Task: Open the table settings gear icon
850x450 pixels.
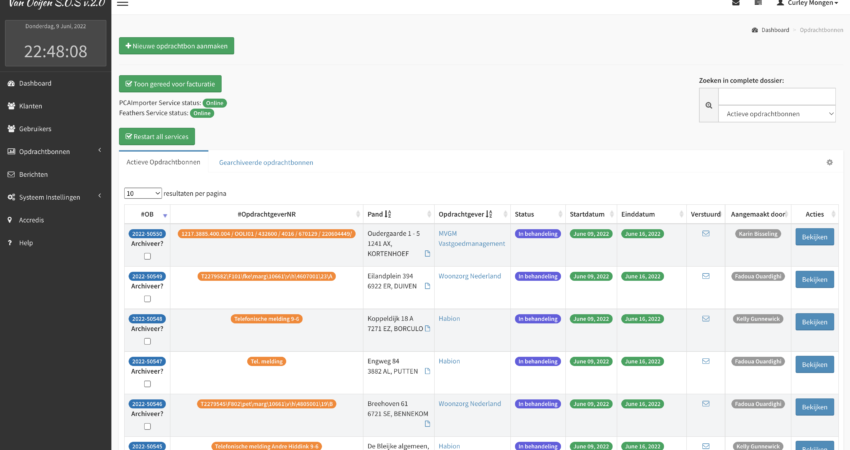Action: click(x=829, y=162)
